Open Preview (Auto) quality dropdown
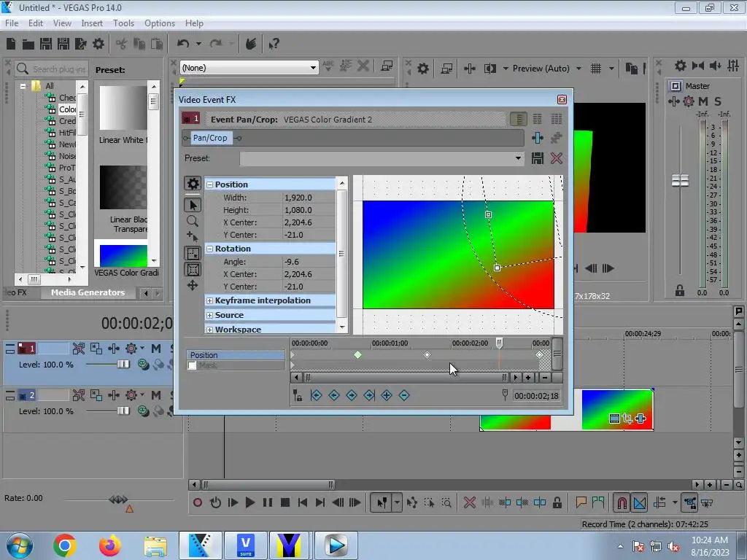Screen dimensions: 747x560 tap(578, 69)
